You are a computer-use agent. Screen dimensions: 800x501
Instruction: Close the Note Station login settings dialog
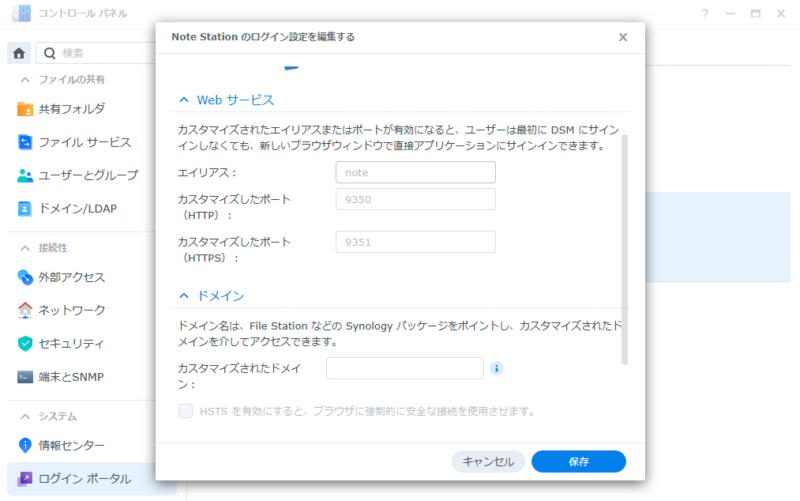click(622, 37)
